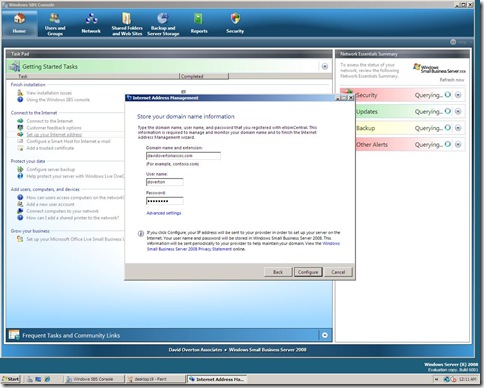484x388 pixels.
Task: Switch to Windows SBS Console taskbar button
Action: click(x=94, y=379)
